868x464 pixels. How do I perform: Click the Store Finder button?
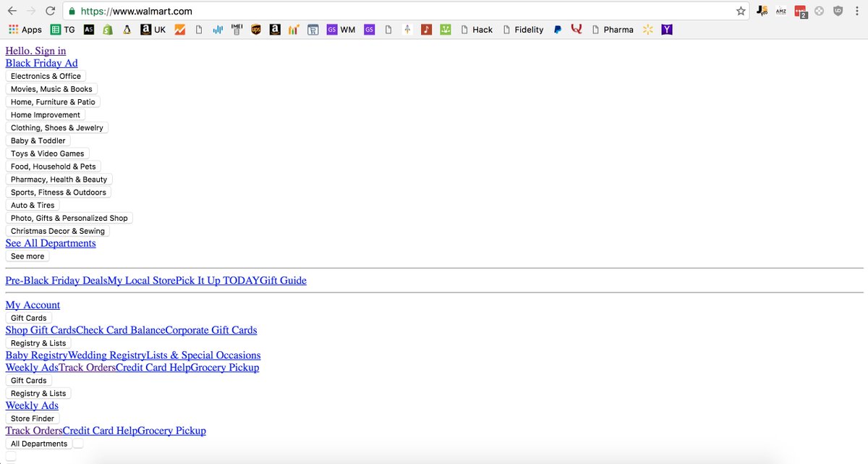click(x=33, y=418)
